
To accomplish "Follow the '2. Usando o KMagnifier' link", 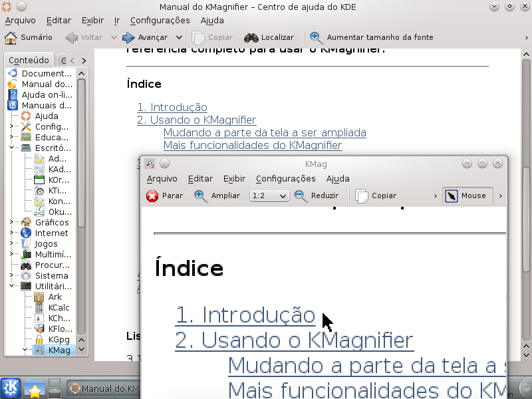I will click(196, 120).
